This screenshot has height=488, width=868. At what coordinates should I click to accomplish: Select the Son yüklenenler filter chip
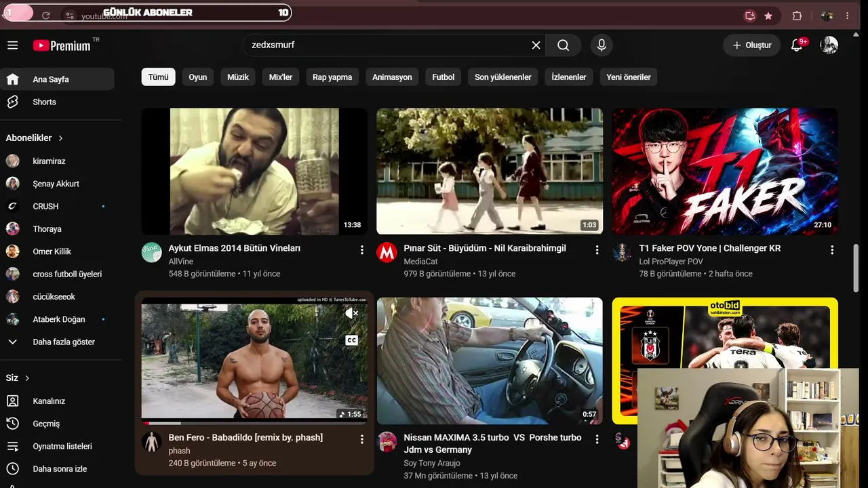(503, 77)
